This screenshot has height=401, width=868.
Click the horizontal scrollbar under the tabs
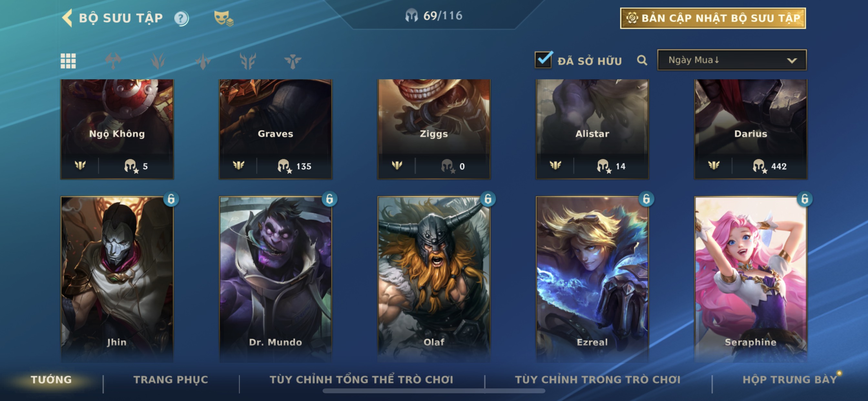coord(434,391)
